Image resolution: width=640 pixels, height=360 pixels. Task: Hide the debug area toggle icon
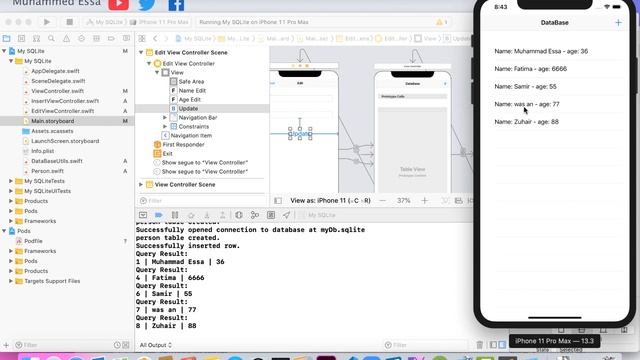point(143,215)
